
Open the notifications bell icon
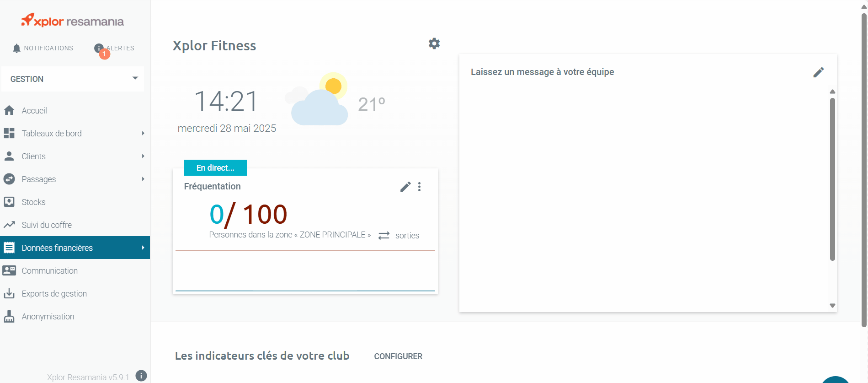(16, 48)
